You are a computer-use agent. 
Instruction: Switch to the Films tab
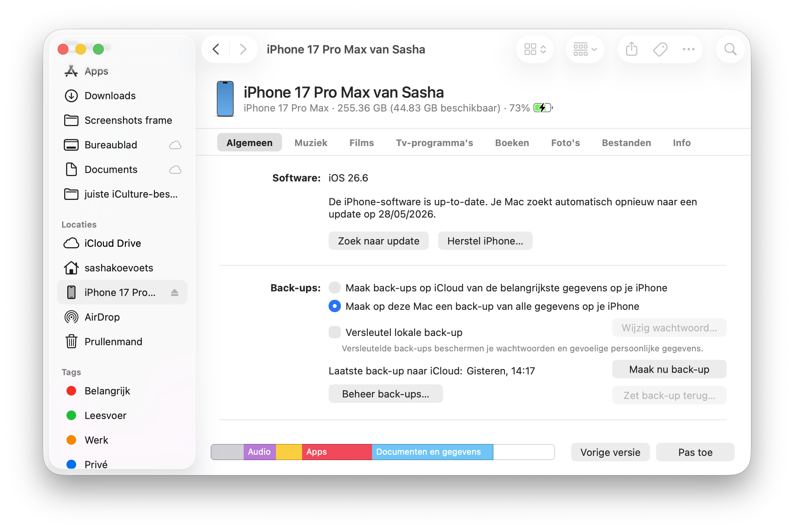(362, 143)
